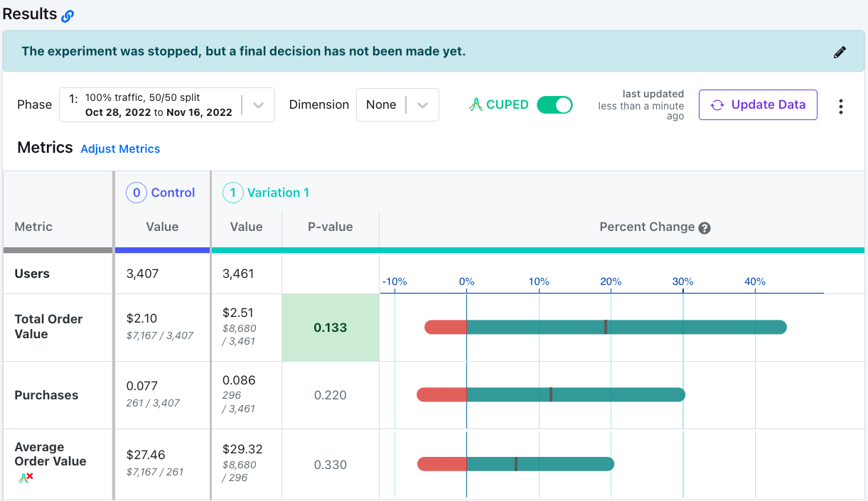Screen dimensions: 868x501
Task: Toggle the CUPED switch off
Action: click(554, 105)
